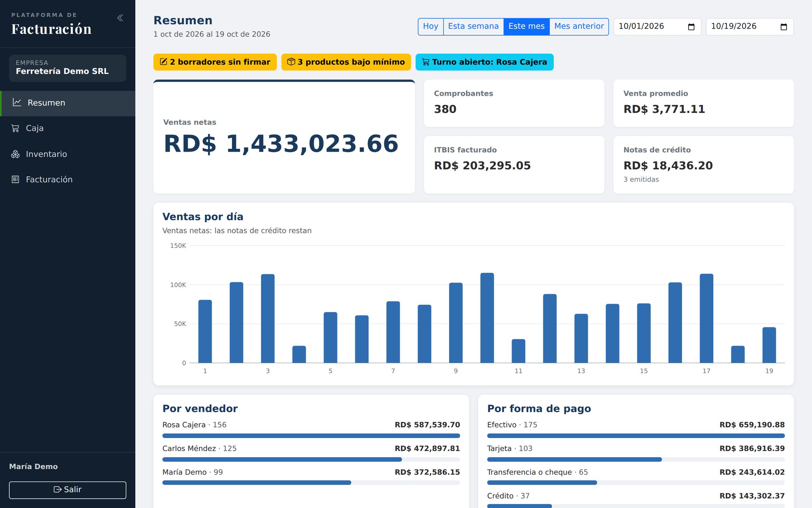Click the Rosa Cajera · 156 row label
The height and width of the screenshot is (508, 812).
click(x=194, y=425)
